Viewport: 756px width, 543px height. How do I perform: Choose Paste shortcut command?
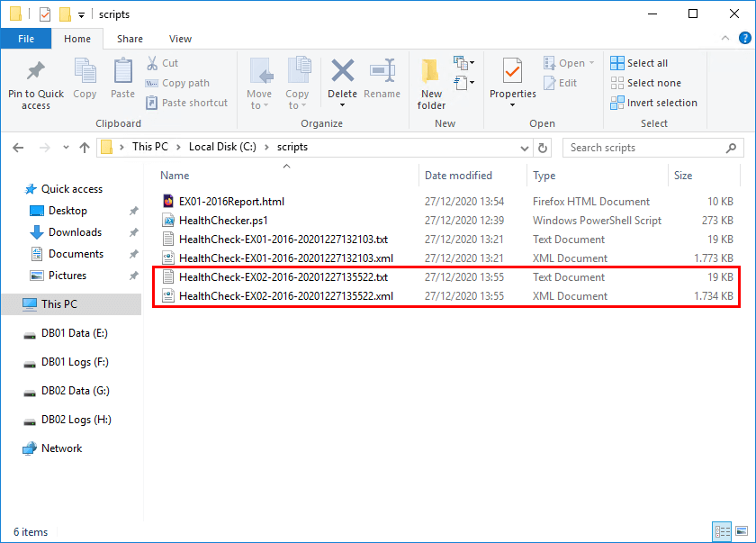pyautogui.click(x=186, y=103)
